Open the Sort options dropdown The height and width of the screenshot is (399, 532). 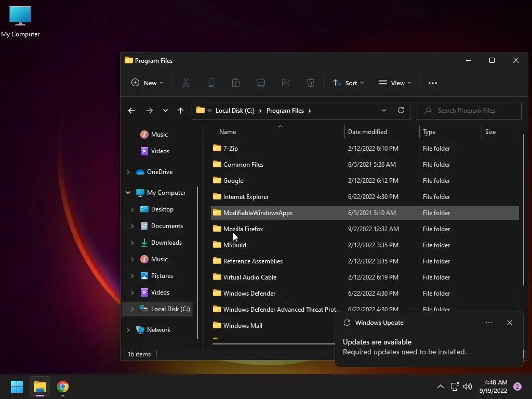coord(349,83)
